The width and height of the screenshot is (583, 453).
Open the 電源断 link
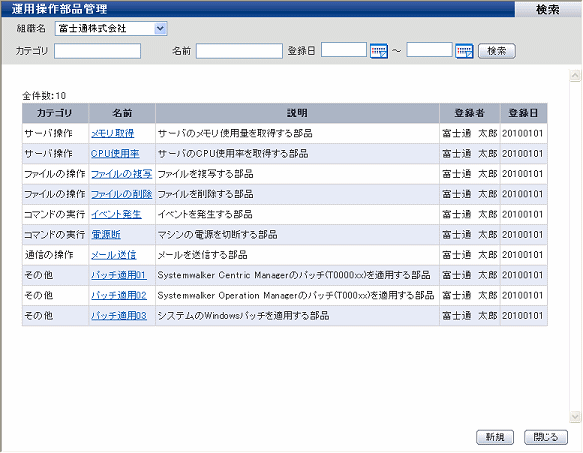(x=106, y=235)
